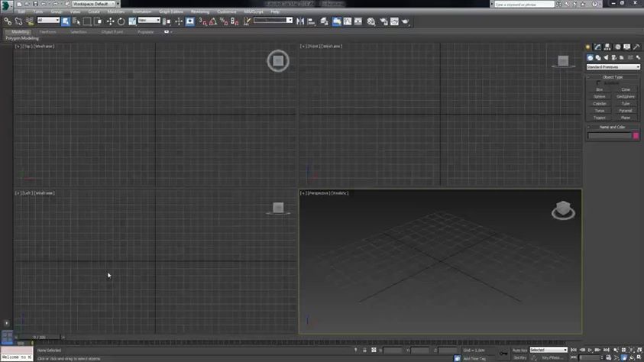The image size is (644, 362).
Task: Open Render Setup from toolbar
Action: click(383, 21)
